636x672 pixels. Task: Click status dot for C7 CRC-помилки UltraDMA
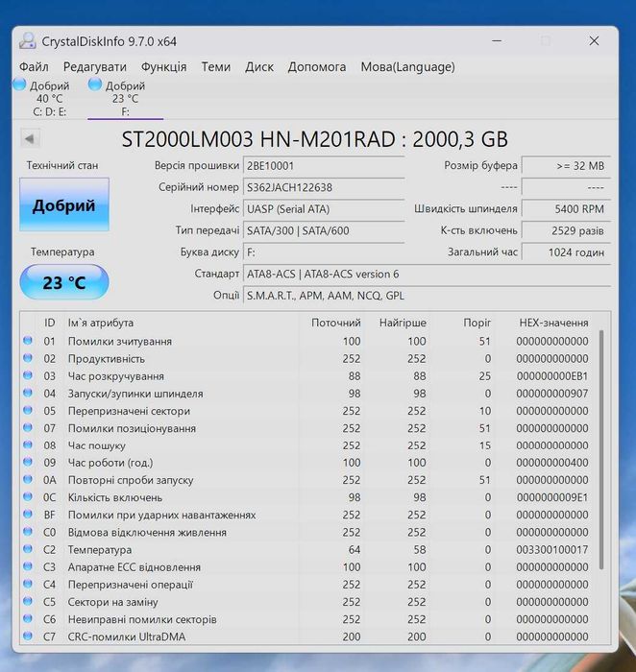pyautogui.click(x=28, y=636)
